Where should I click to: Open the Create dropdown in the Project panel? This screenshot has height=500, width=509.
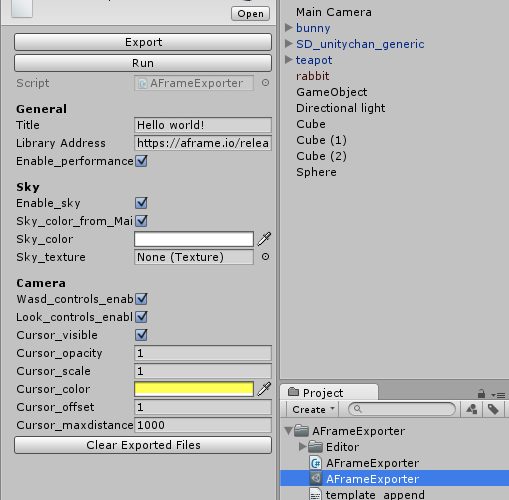313,409
